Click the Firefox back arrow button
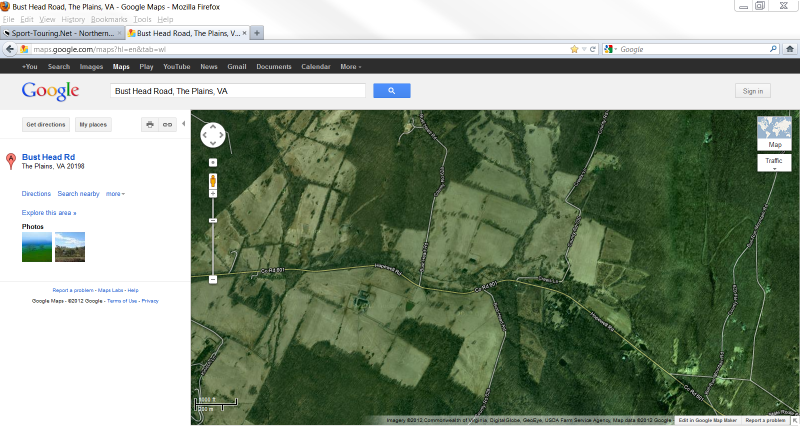The width and height of the screenshot is (800, 426). (x=10, y=49)
